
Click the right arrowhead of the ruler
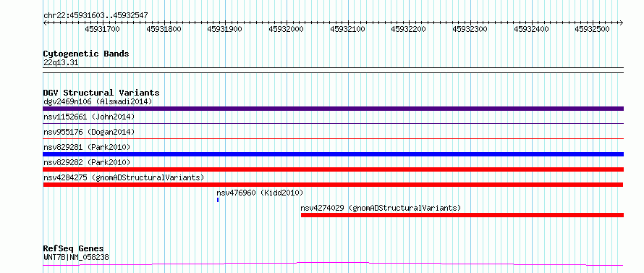[x=622, y=23]
